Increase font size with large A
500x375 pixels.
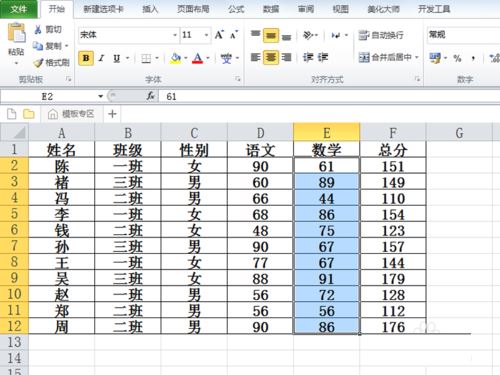pos(219,35)
